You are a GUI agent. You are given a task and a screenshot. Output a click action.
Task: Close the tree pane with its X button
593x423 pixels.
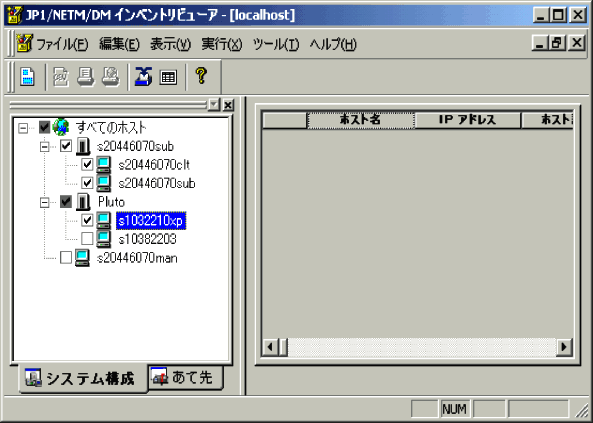(x=228, y=105)
